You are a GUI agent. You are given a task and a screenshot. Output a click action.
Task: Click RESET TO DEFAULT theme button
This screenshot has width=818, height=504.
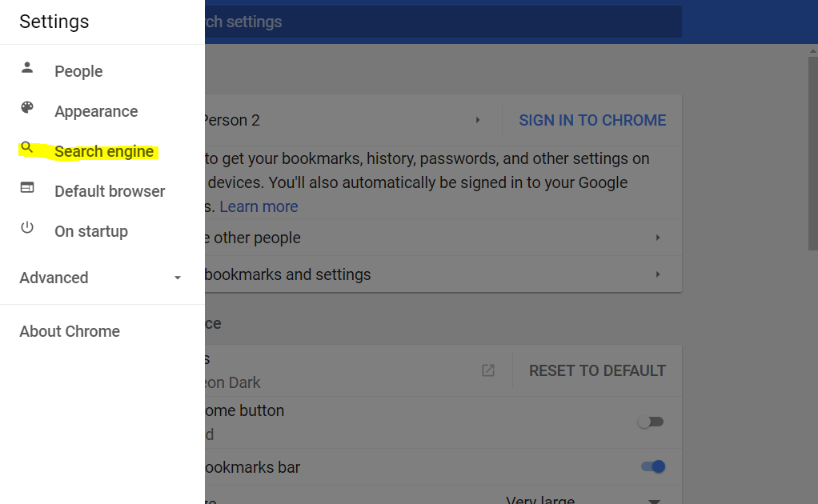click(597, 370)
